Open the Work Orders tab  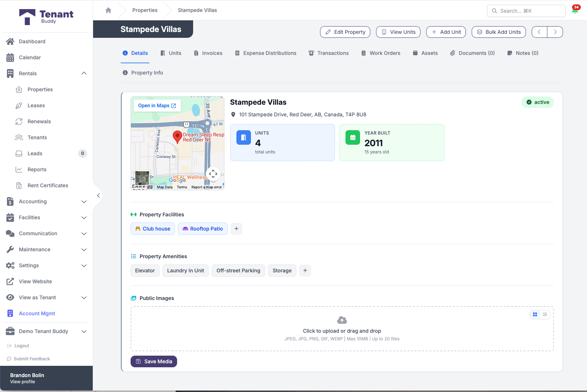tap(381, 53)
